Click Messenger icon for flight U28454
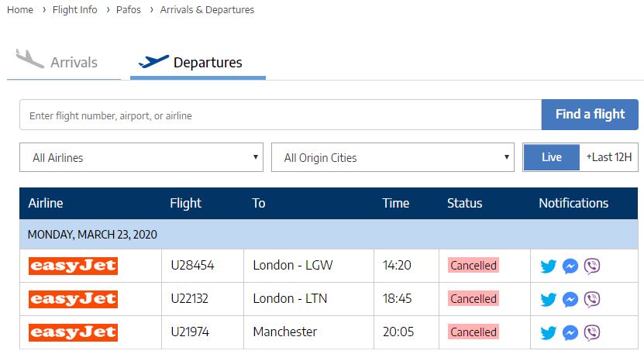This screenshot has height=354, width=644. (x=570, y=266)
